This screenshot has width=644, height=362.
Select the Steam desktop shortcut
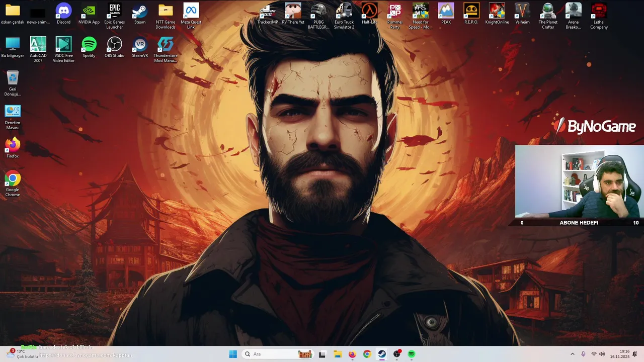click(x=140, y=14)
